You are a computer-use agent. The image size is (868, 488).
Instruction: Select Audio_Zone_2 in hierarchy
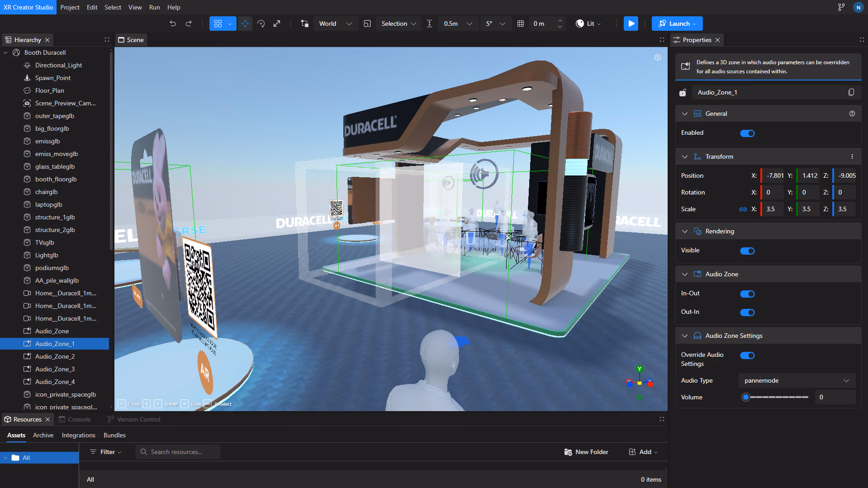55,356
